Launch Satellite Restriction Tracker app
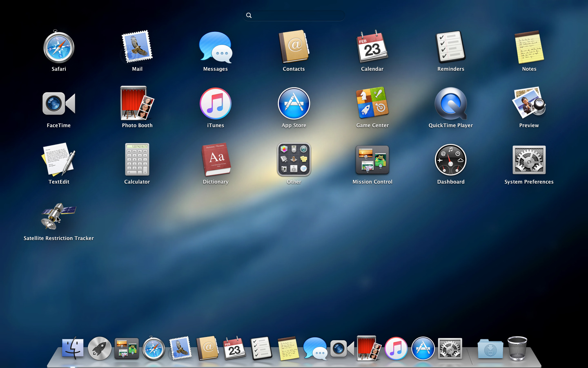This screenshot has height=368, width=588. pyautogui.click(x=58, y=217)
